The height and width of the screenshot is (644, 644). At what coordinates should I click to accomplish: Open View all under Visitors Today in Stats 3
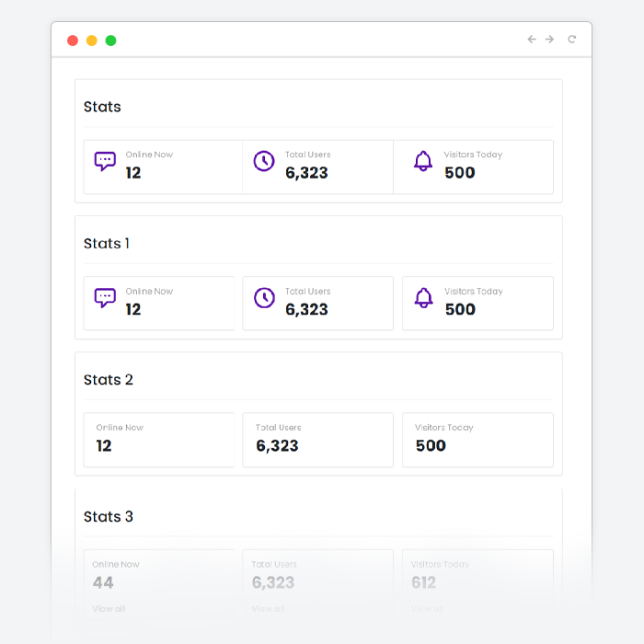427,609
